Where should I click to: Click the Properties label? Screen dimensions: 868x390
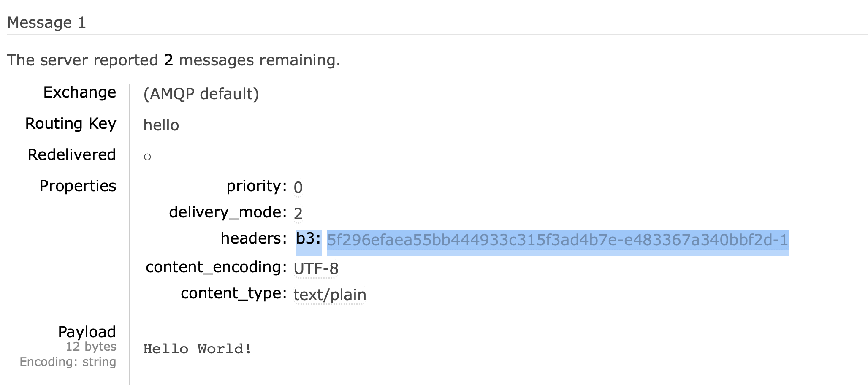coord(78,186)
